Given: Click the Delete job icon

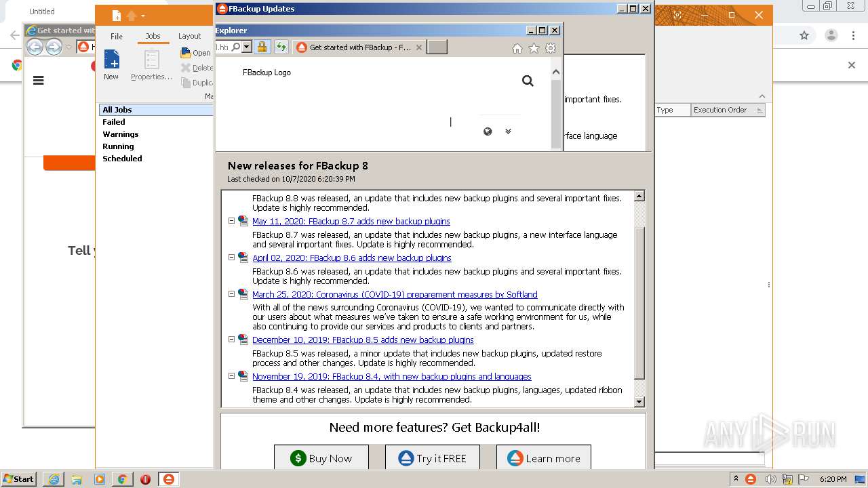Looking at the screenshot, I should coord(186,68).
